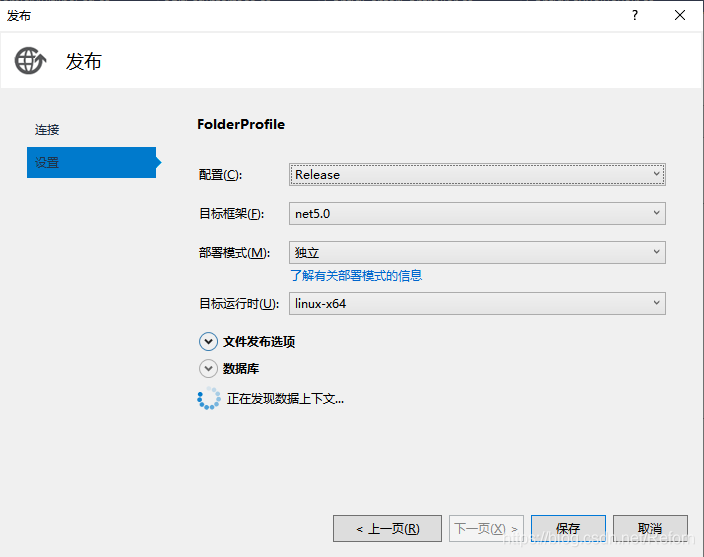This screenshot has height=557, width=704.
Task: Click the 正在发现数据上下文 status text
Action: pos(286,399)
